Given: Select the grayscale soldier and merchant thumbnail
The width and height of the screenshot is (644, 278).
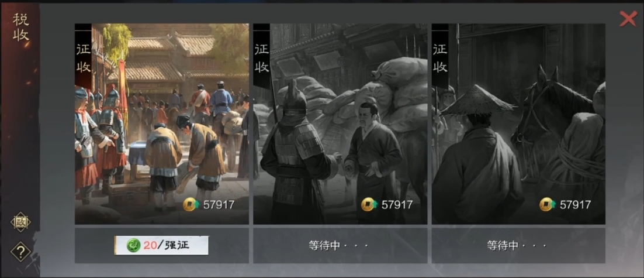Looking at the screenshot, I should coord(340,124).
